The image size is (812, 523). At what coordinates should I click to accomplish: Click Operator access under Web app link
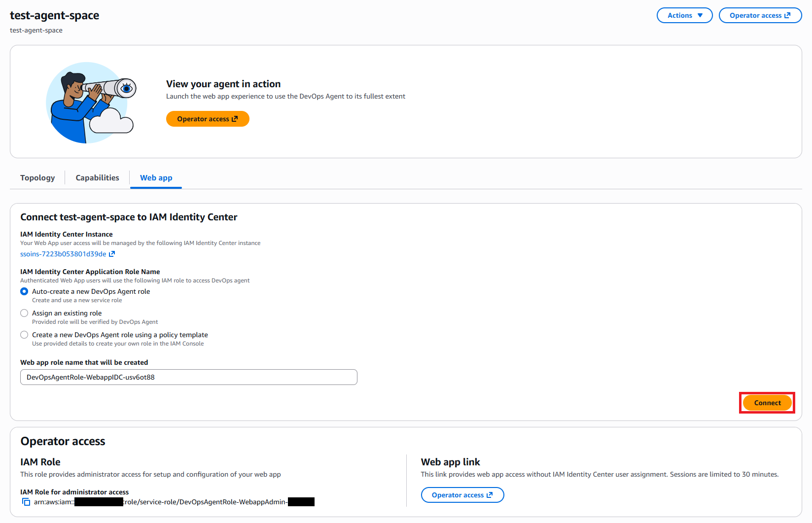point(462,495)
